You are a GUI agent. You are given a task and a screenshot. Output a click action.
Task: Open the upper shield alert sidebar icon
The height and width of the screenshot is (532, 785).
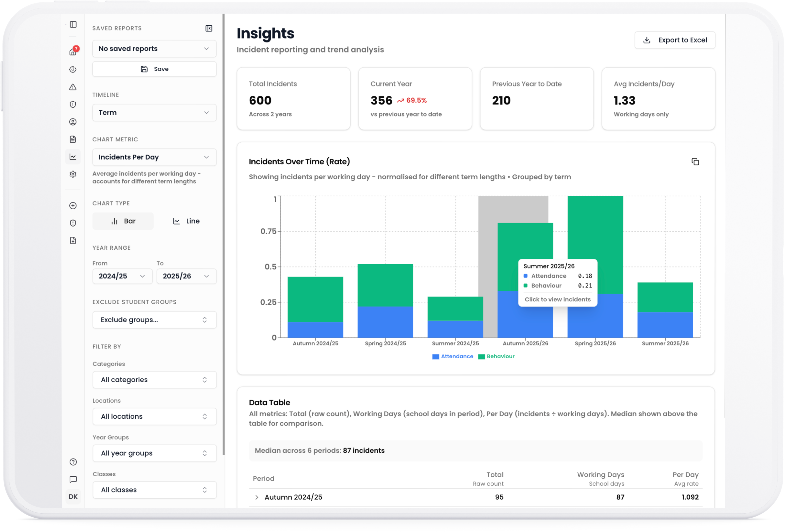coord(73,104)
